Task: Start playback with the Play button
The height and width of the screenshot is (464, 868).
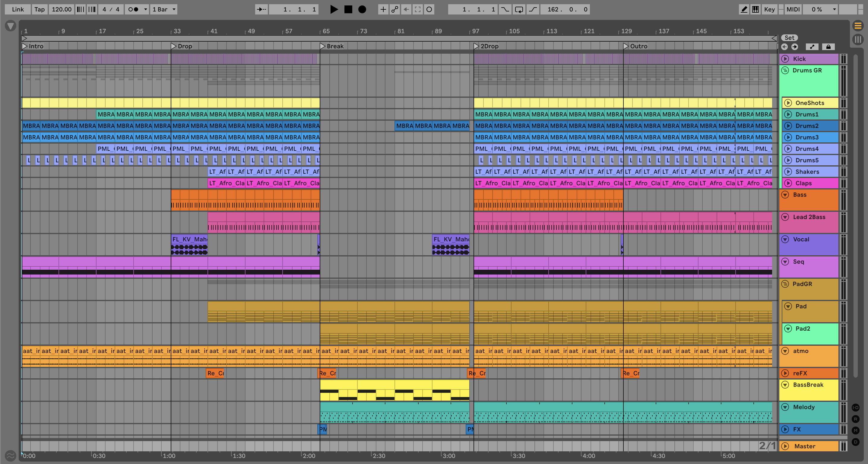Action: [334, 9]
